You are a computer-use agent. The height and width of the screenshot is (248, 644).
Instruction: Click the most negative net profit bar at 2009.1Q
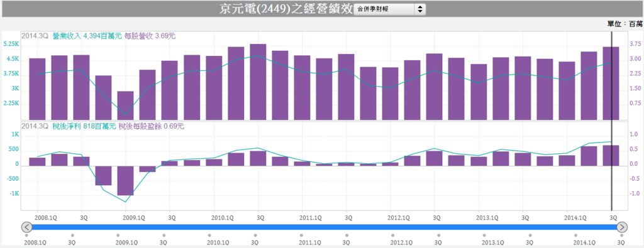pos(125,181)
